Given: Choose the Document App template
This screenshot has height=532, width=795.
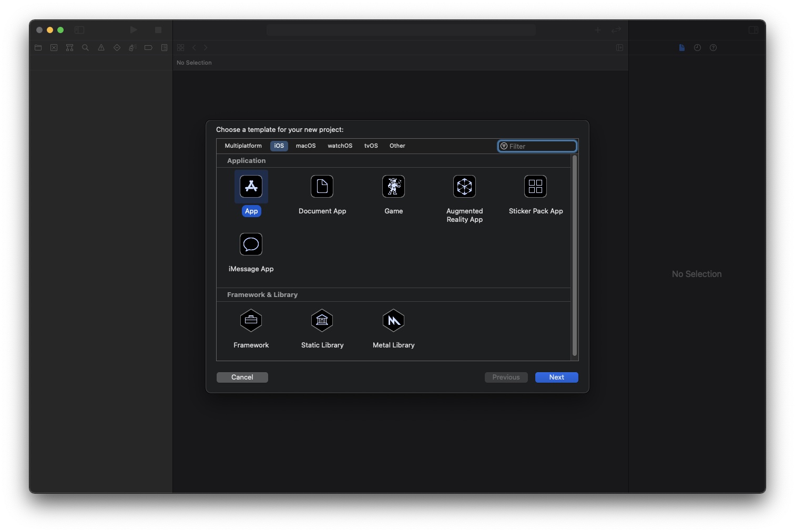Looking at the screenshot, I should tap(322, 186).
